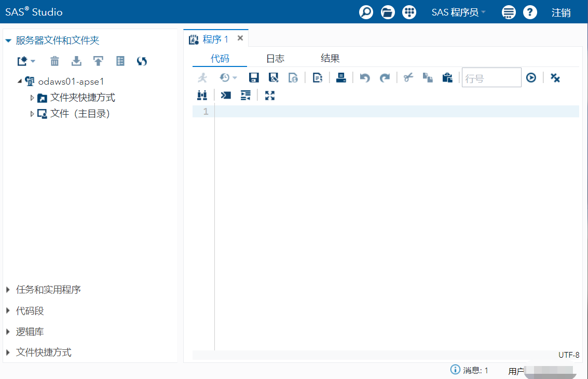Click the Cut scissors icon
Viewport: 588px width, 379px height.
pos(408,78)
